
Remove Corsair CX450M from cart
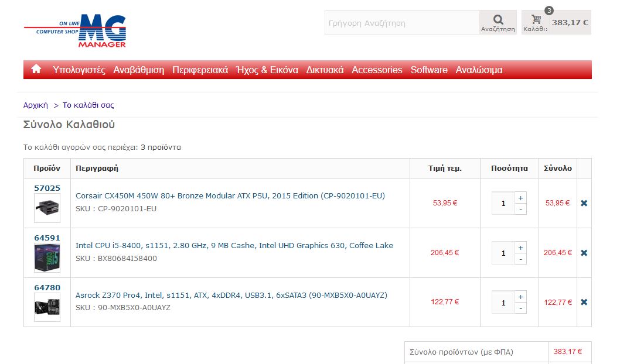pos(584,203)
